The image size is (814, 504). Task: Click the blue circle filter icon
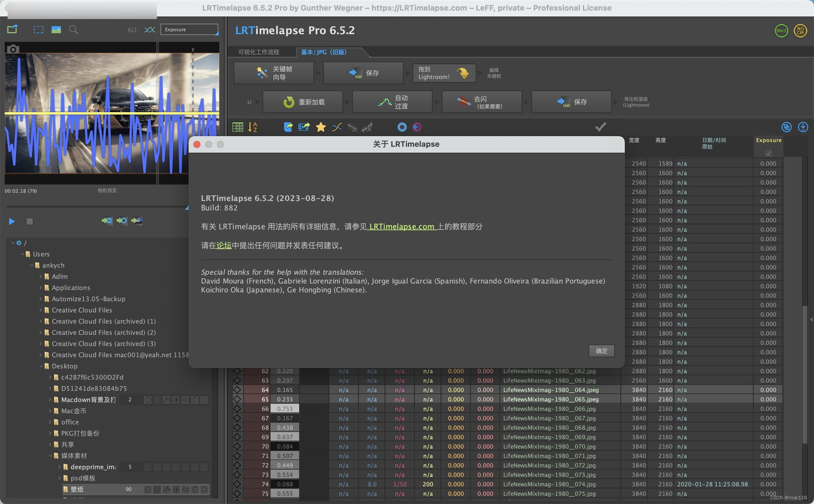tap(402, 127)
